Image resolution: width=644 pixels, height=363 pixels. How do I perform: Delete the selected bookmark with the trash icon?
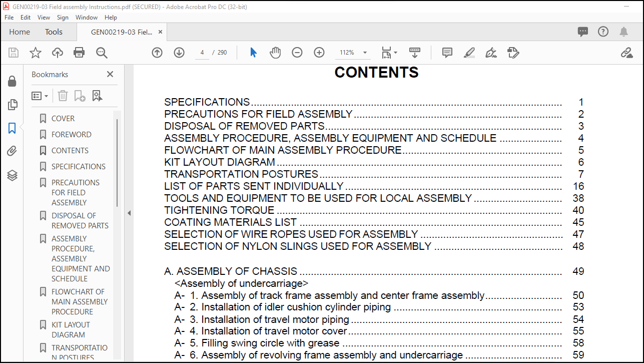(x=63, y=96)
